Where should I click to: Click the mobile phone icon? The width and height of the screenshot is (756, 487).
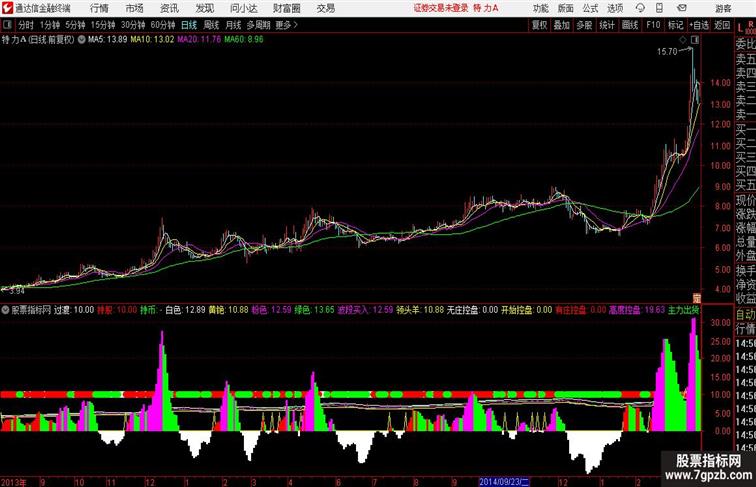[x=659, y=8]
